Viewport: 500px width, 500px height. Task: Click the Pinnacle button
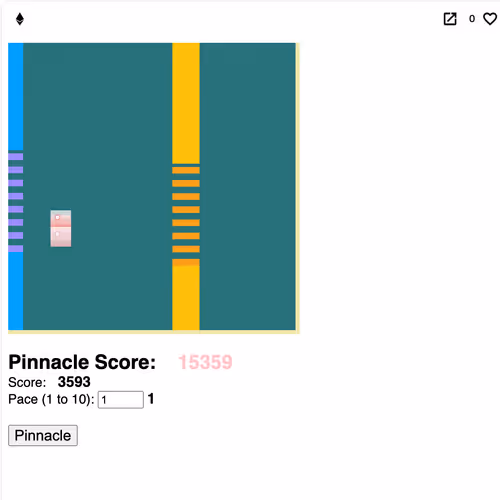[43, 435]
